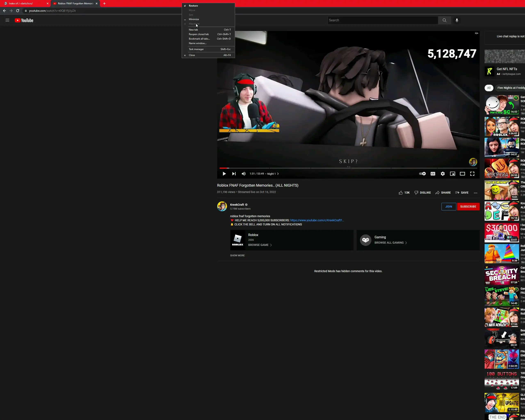The height and width of the screenshot is (420, 525).
Task: Skip to the next video
Action: click(234, 174)
